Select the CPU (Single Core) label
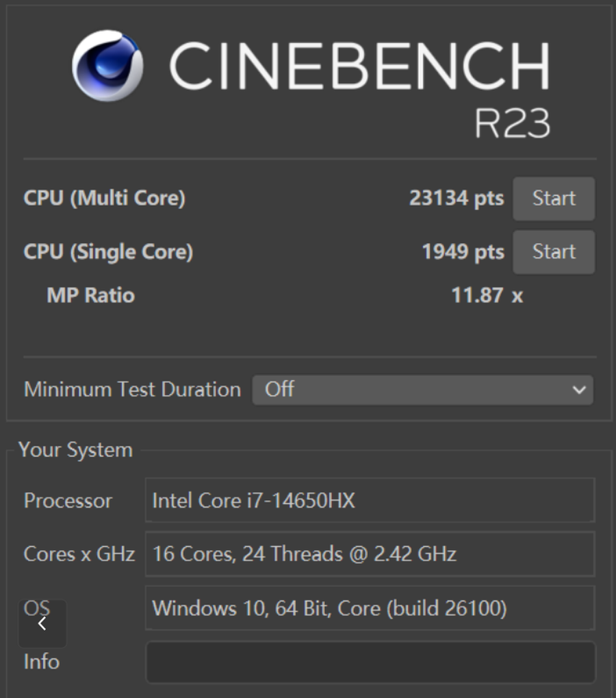The height and width of the screenshot is (698, 616). (x=108, y=252)
